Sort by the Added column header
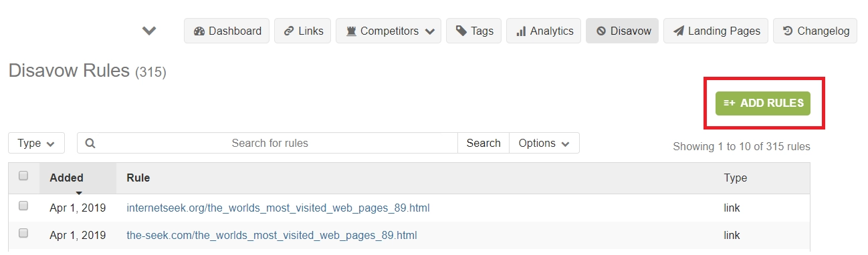This screenshot has width=868, height=255. 66,178
